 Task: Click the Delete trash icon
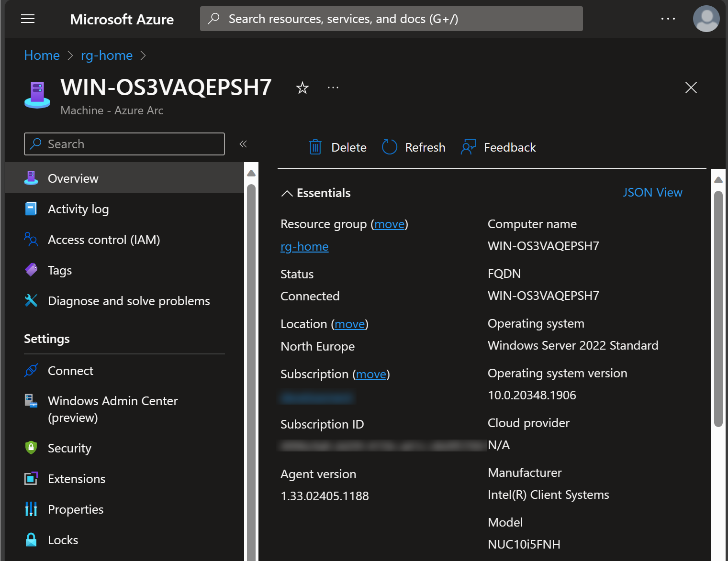(x=315, y=147)
